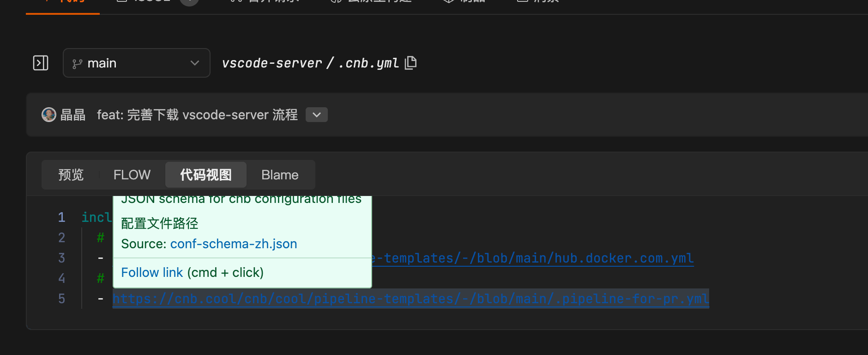Select the 代码视图 tab
The image size is (868, 355).
click(x=205, y=175)
